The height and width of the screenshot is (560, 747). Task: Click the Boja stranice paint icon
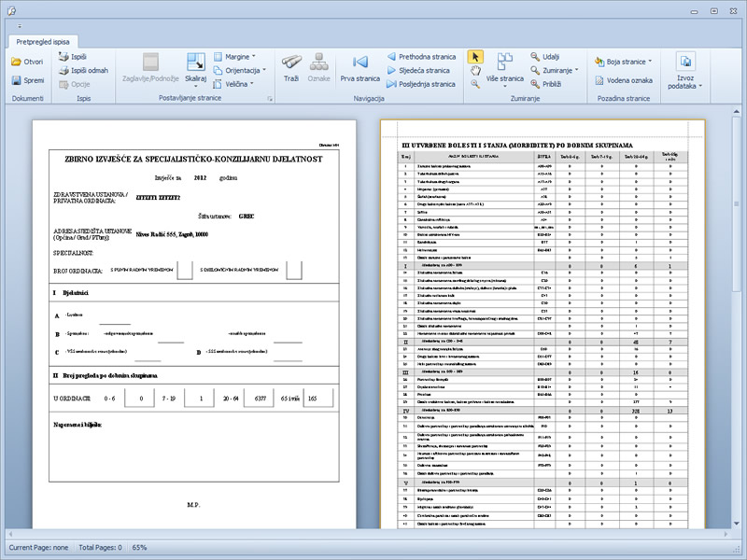599,62
